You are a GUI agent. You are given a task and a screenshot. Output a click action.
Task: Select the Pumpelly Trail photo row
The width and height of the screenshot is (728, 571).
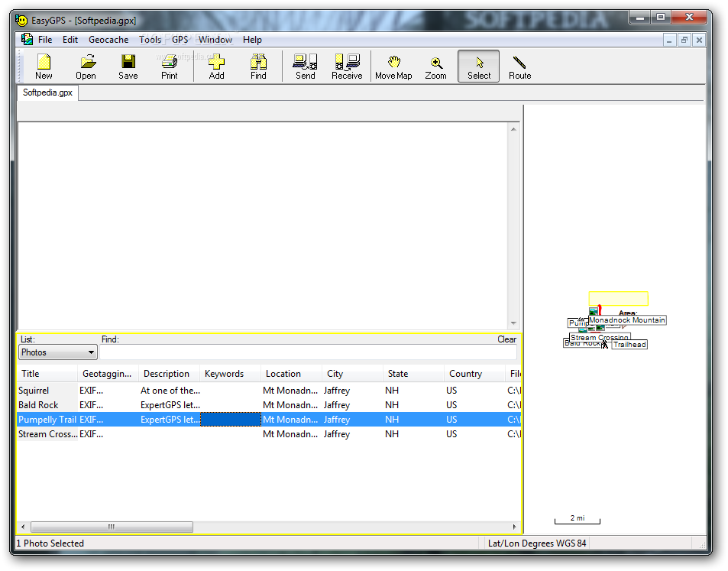(269, 419)
